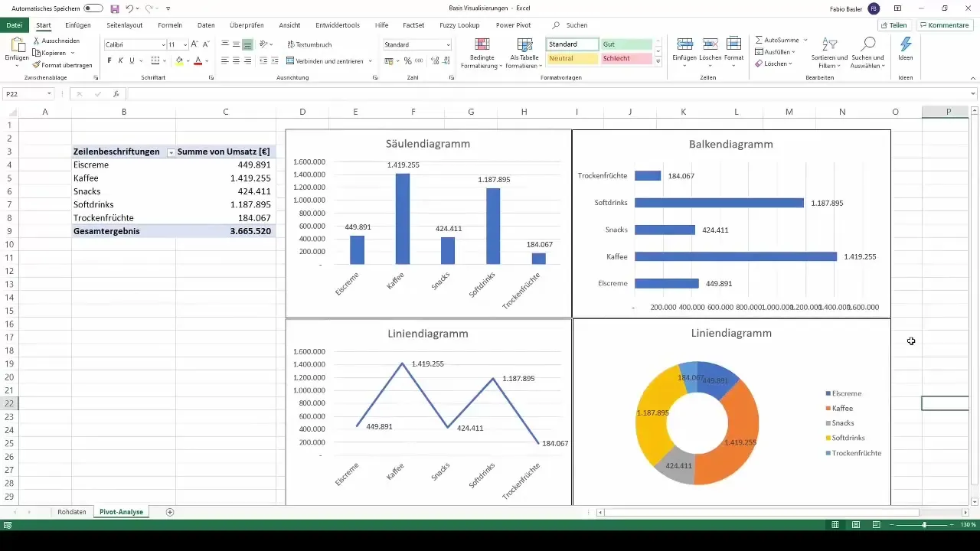Select the Neutral cell style swatch
Image resolution: width=980 pixels, height=551 pixels.
(573, 59)
